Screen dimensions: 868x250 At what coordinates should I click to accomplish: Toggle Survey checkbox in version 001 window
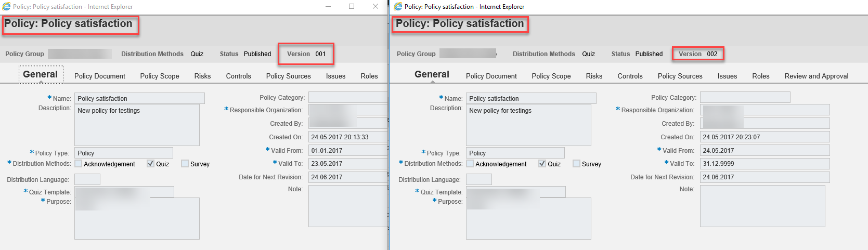click(x=185, y=164)
